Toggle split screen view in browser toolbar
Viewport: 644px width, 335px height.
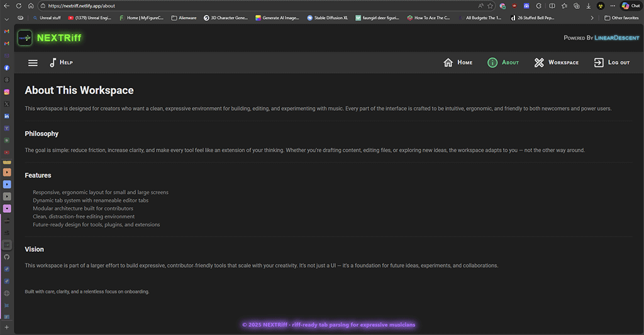coord(552,6)
